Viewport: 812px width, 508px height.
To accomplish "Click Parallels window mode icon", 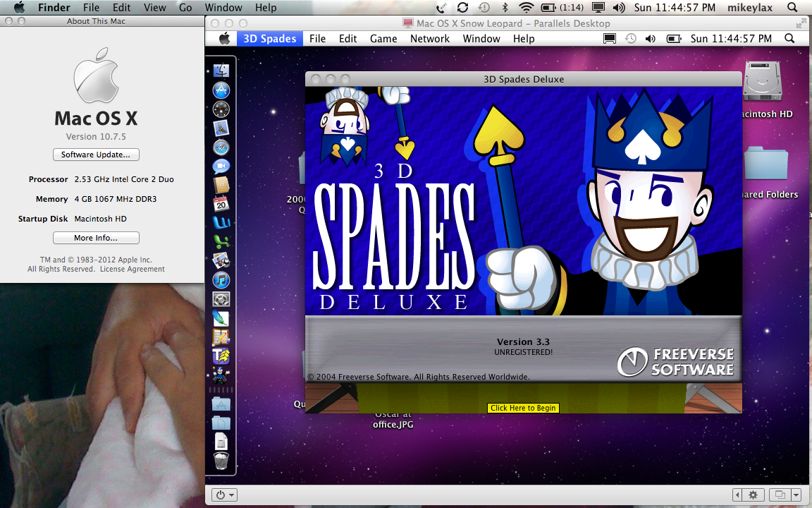I will pos(780,495).
